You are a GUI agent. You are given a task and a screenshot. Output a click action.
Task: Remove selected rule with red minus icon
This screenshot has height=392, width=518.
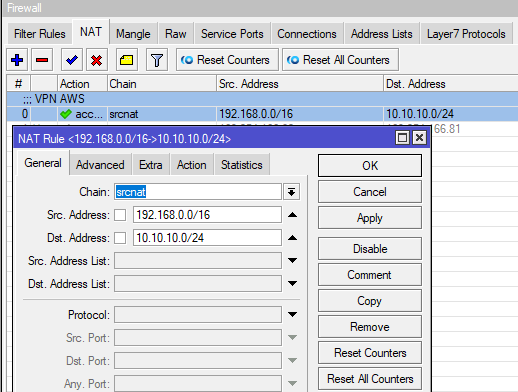42,60
